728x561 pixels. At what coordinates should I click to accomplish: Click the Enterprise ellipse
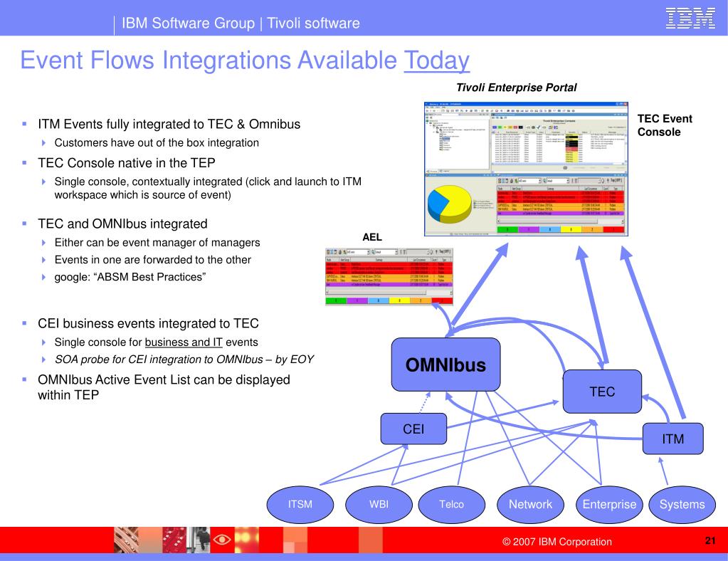pos(609,504)
